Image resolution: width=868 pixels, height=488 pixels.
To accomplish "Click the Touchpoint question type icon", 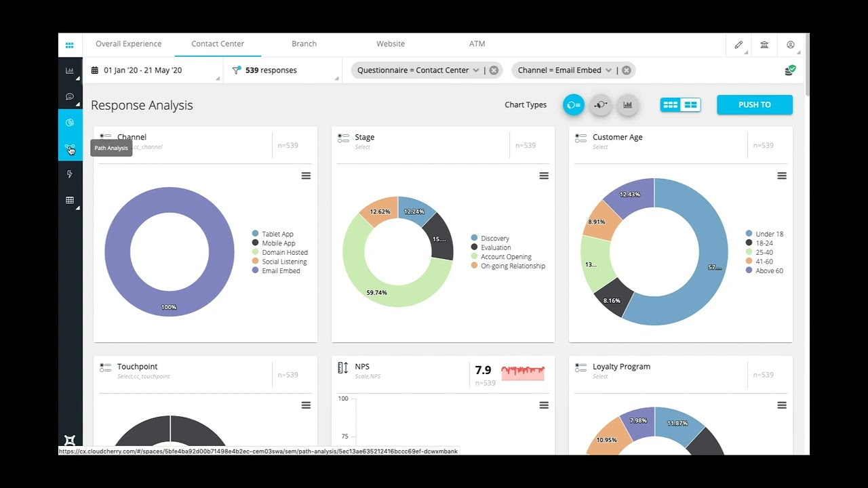I will (x=105, y=367).
